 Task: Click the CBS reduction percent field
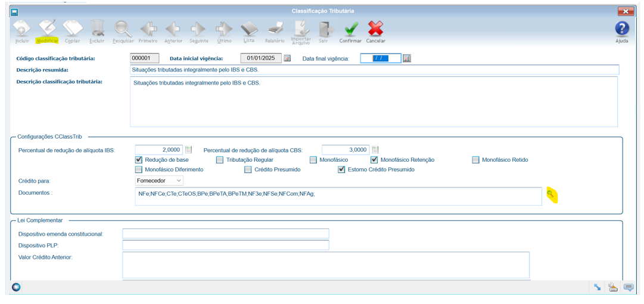tap(346, 150)
